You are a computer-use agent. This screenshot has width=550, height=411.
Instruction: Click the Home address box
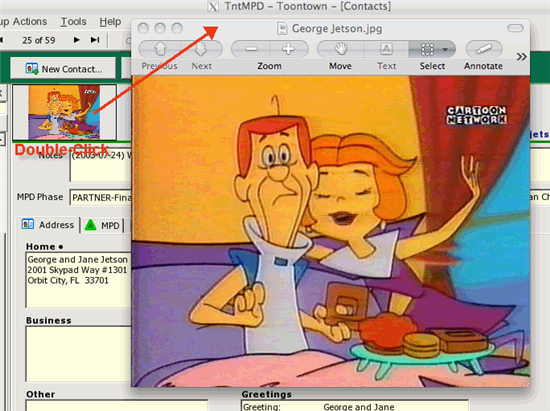coord(78,281)
